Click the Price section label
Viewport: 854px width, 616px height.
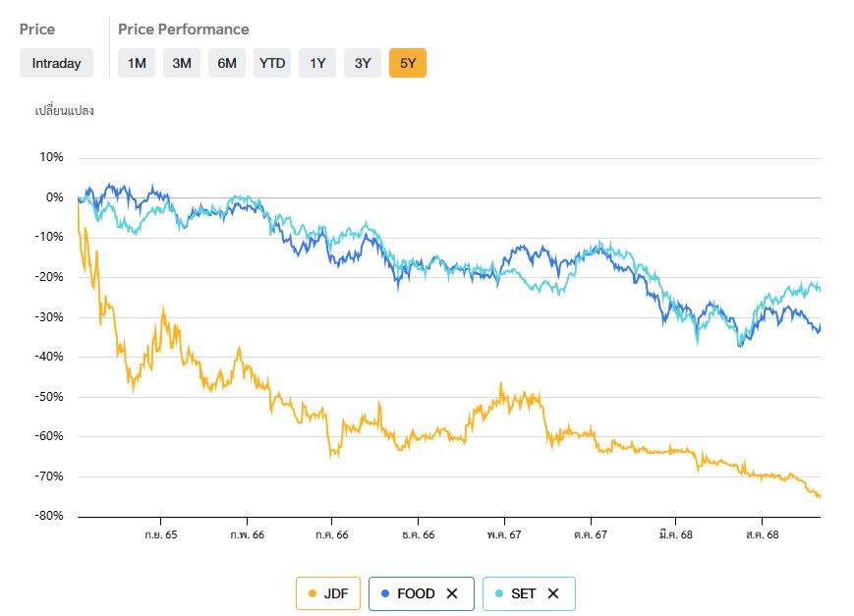click(37, 29)
